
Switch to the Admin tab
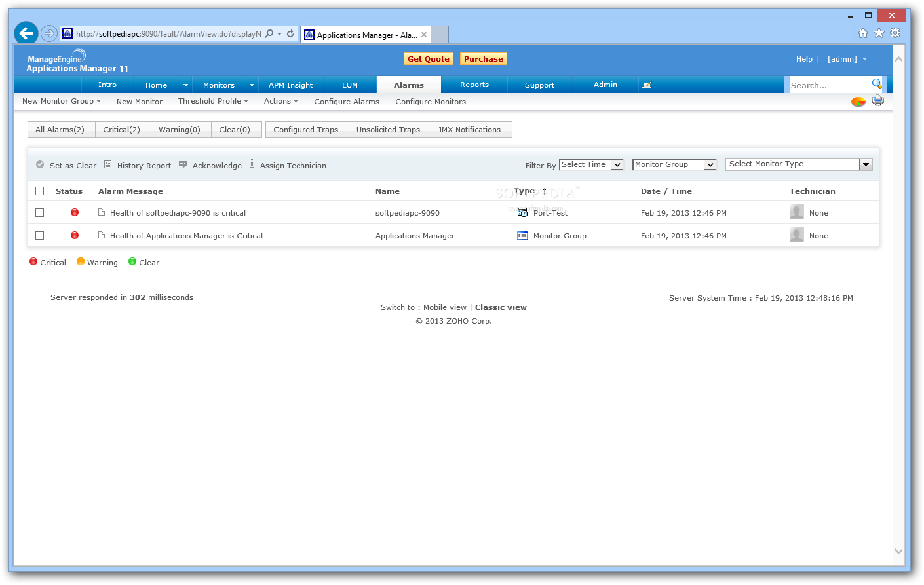pos(606,85)
